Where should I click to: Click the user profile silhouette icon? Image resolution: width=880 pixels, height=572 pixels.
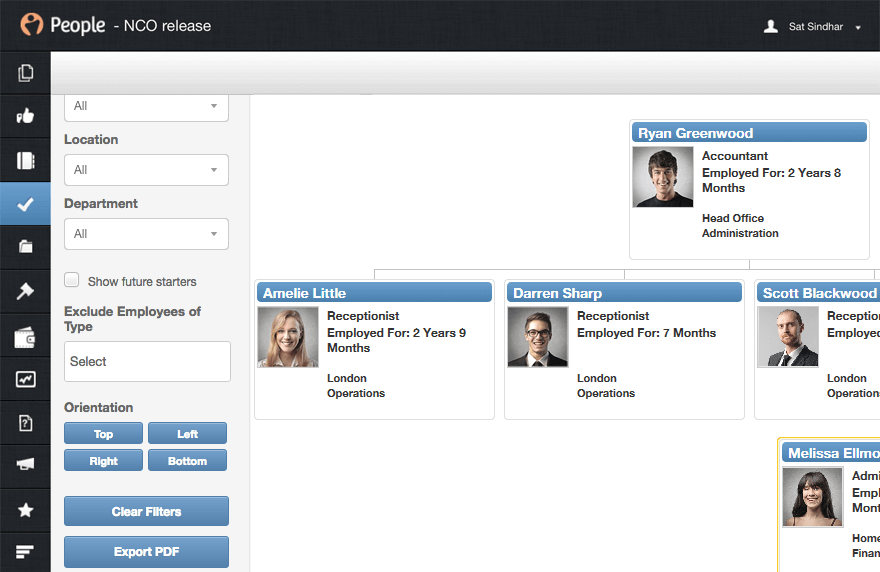coord(771,26)
